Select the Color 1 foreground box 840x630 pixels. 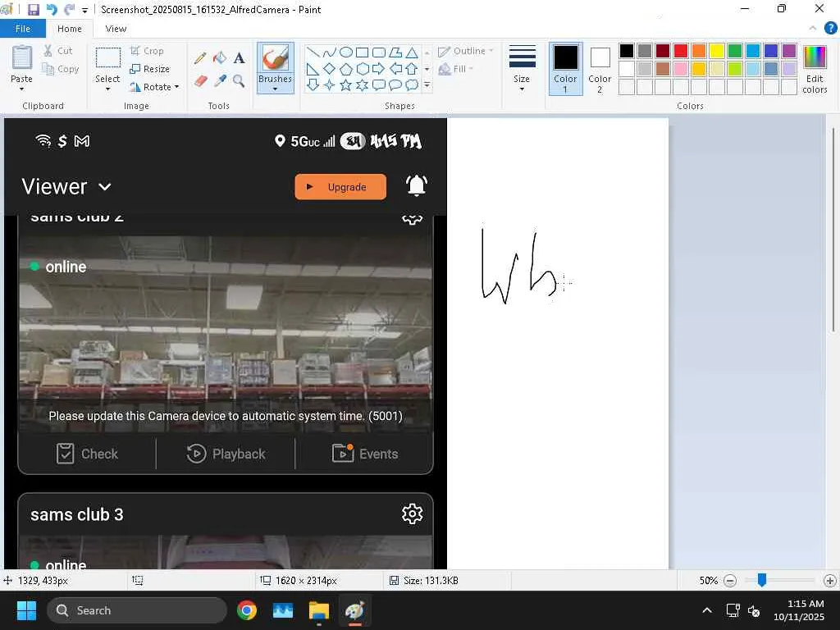tap(565, 69)
